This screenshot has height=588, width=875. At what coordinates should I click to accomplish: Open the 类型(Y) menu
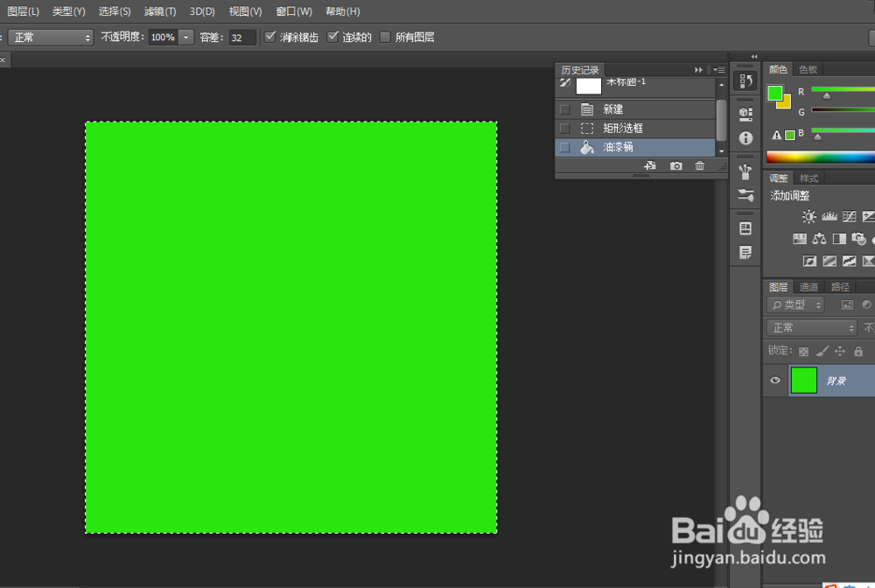[68, 11]
